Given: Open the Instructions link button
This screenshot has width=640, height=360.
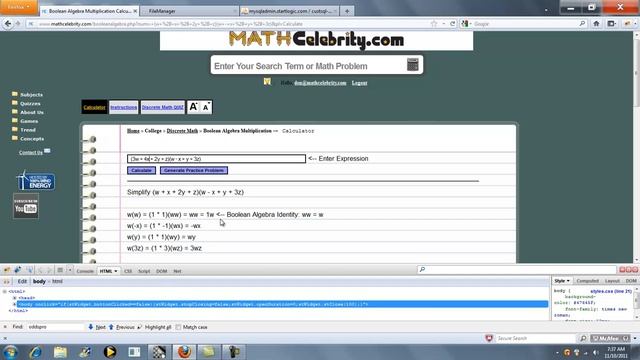Looking at the screenshot, I should (124, 107).
